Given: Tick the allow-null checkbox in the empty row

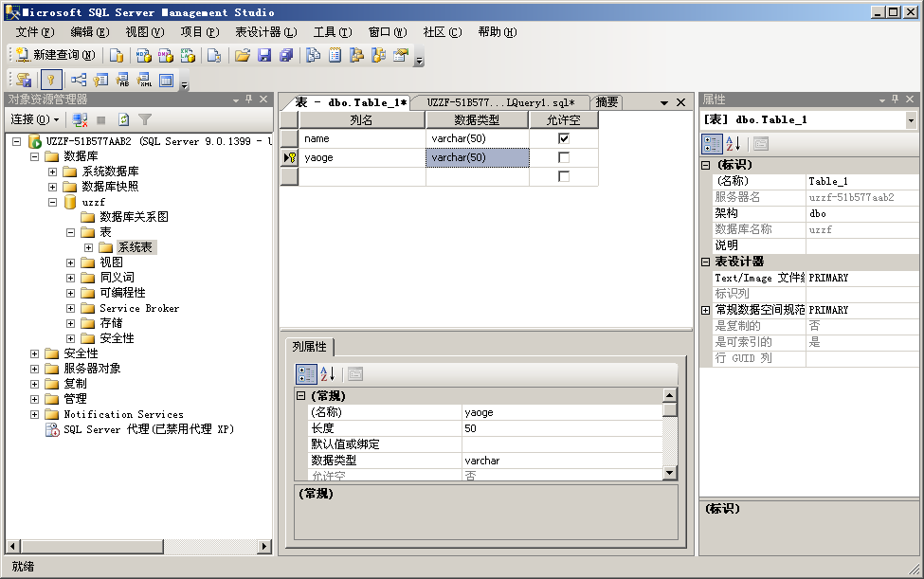Looking at the screenshot, I should click(564, 176).
